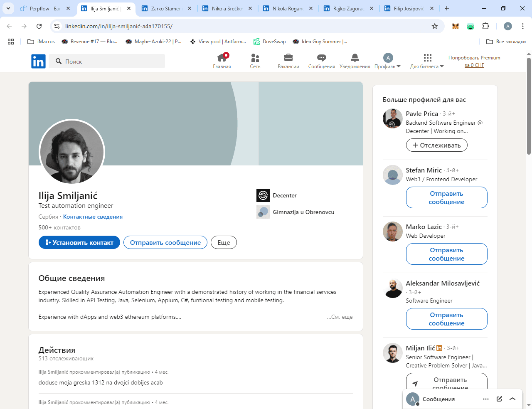Close the Ilija Smiljanić tab

129,8
